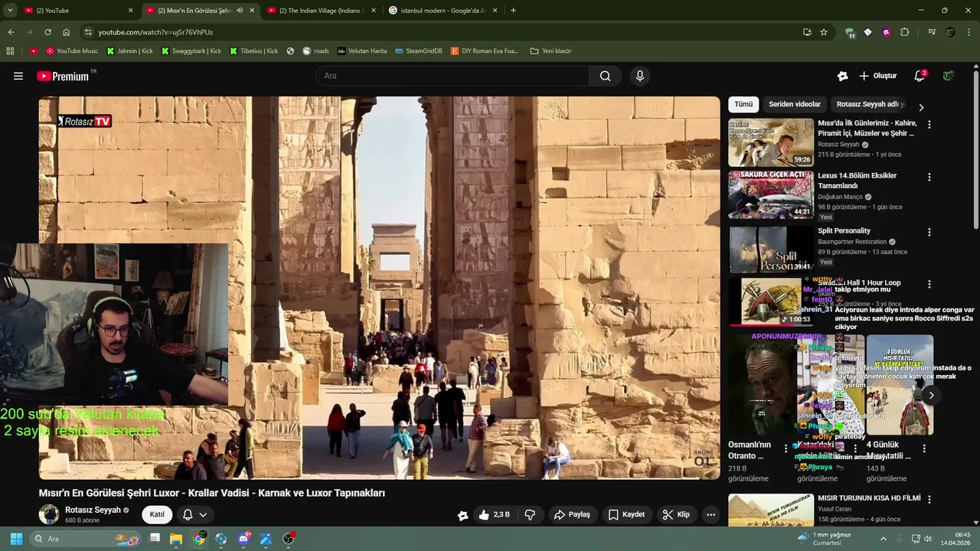The height and width of the screenshot is (551, 980).
Task: Open options for the 4 Günlük short
Action: (x=924, y=448)
